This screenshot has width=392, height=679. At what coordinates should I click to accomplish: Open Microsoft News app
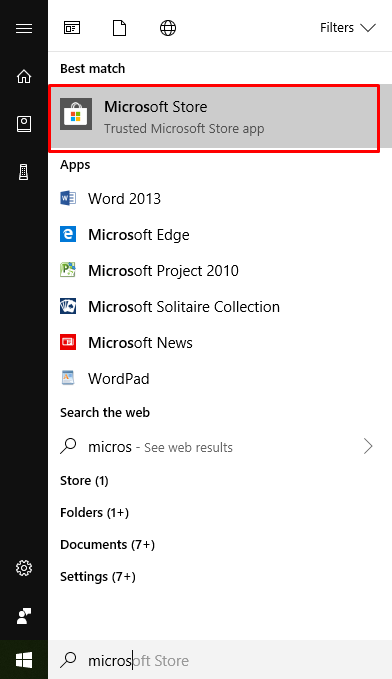pos(220,343)
